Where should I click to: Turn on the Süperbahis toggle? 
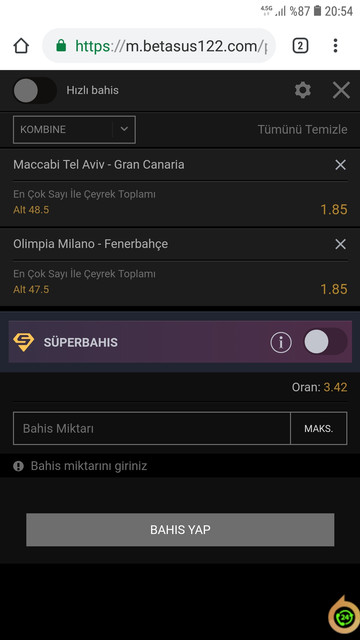[x=325, y=342]
